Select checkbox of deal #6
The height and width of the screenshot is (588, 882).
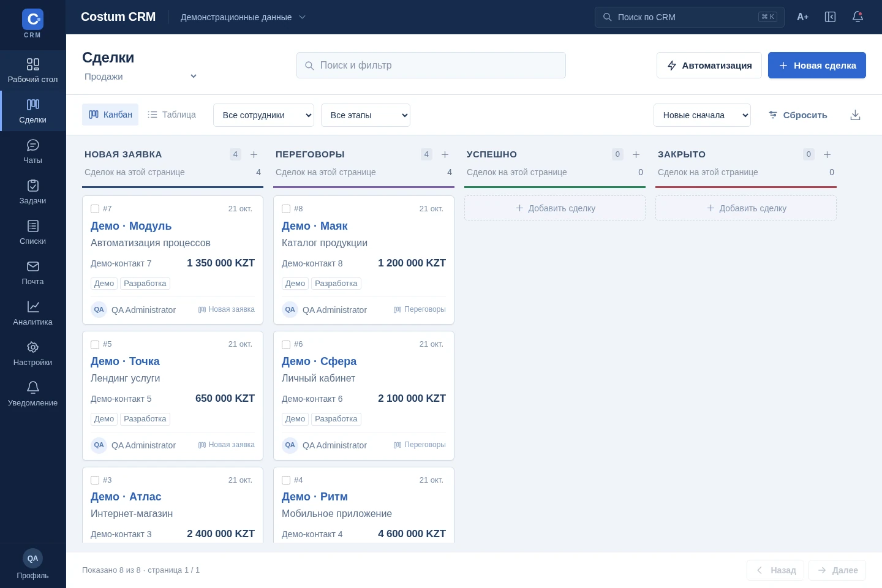[286, 344]
